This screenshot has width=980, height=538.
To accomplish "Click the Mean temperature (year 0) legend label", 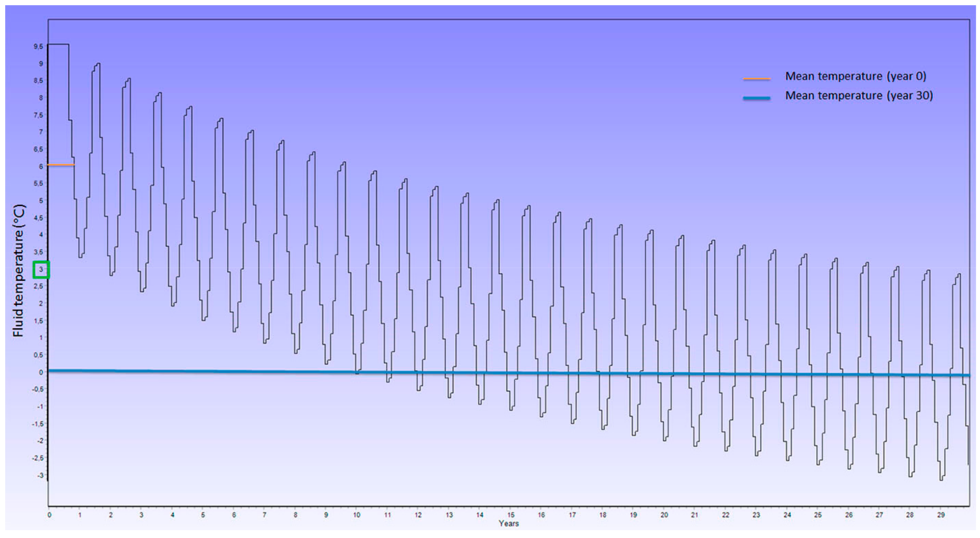I will [x=855, y=76].
